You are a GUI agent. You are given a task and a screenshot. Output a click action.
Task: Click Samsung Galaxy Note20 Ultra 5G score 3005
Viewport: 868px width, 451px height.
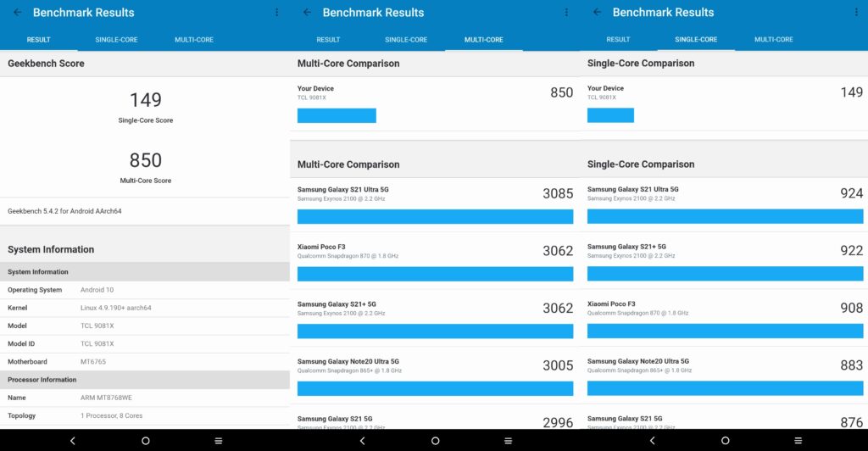pos(558,365)
